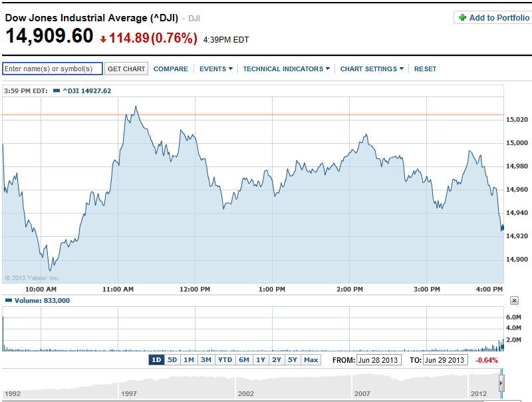This screenshot has width=532, height=402.
Task: Click the Get Chart button
Action: pos(126,69)
